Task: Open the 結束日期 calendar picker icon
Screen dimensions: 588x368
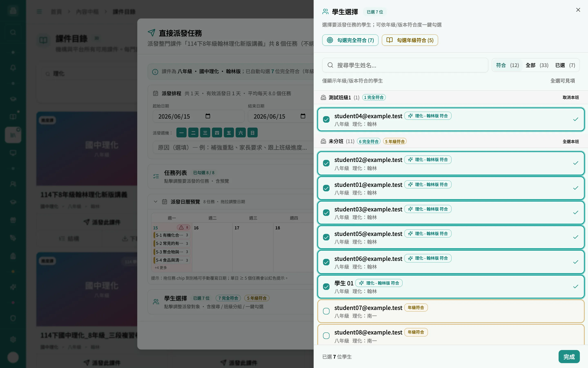Action: (x=303, y=116)
